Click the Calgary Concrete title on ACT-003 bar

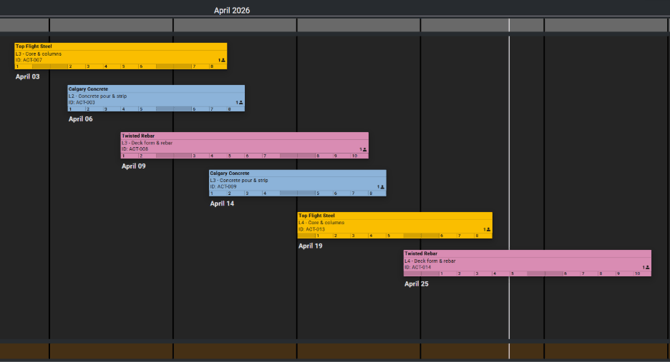[88, 89]
